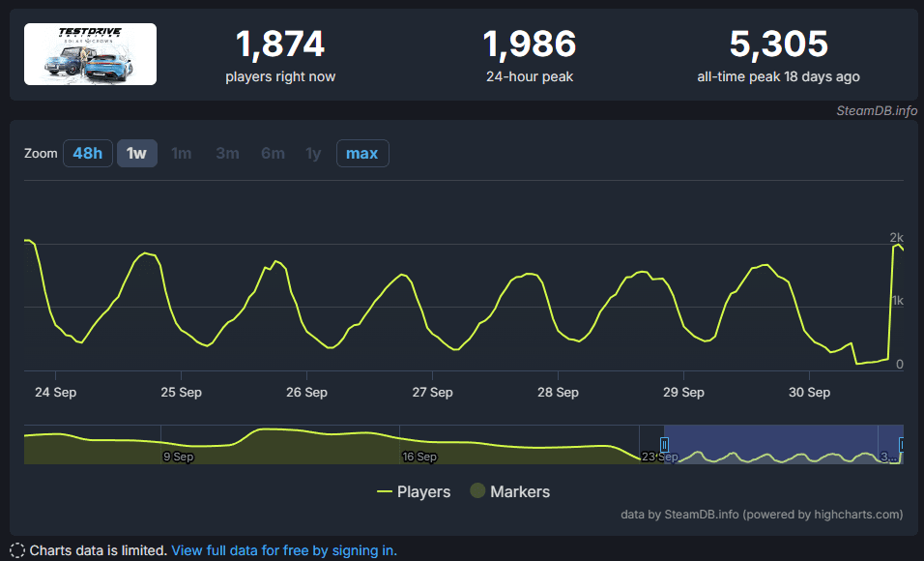The width and height of the screenshot is (924, 561).
Task: Click the right navigator range handle
Action: (x=902, y=444)
